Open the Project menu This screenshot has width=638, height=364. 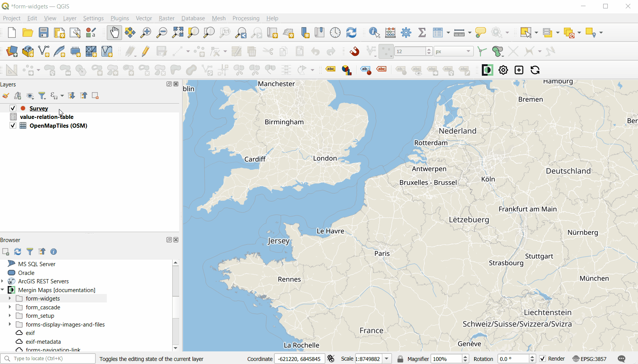11,18
